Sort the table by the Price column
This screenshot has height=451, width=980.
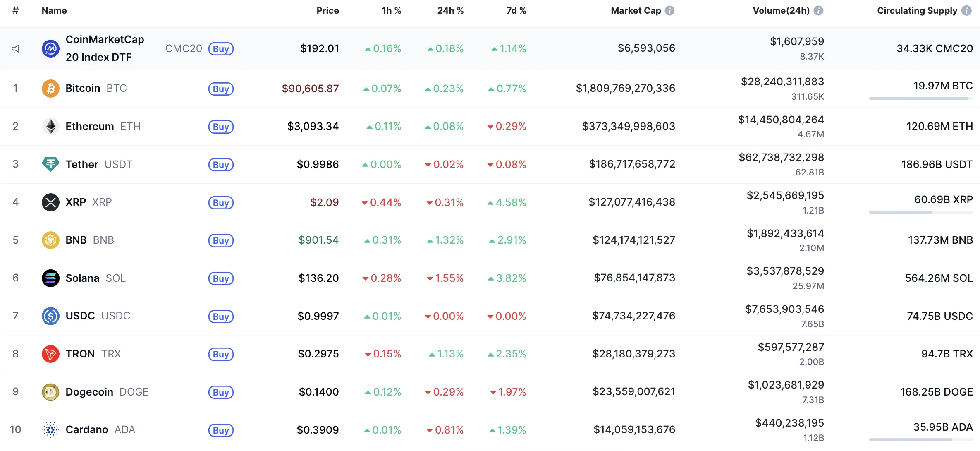pos(327,10)
